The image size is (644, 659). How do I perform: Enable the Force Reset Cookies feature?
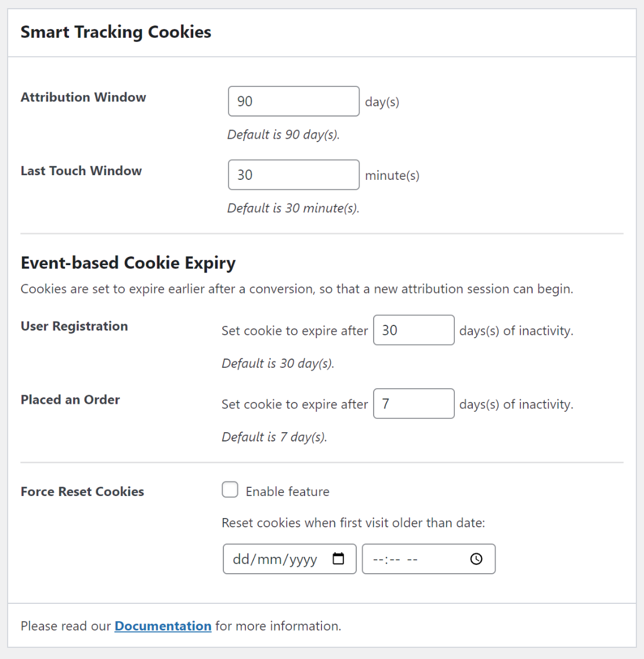pyautogui.click(x=230, y=490)
